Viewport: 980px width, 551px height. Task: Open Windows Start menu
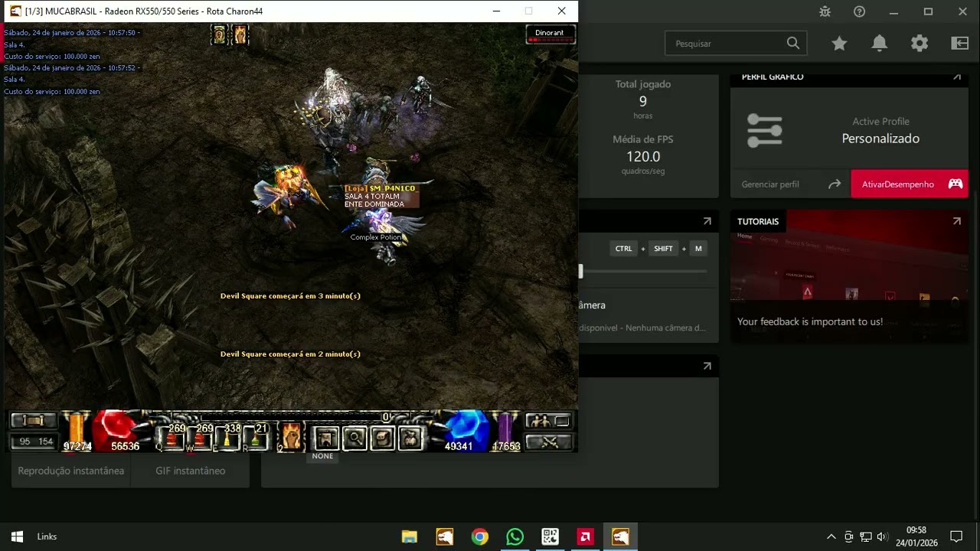pyautogui.click(x=17, y=536)
